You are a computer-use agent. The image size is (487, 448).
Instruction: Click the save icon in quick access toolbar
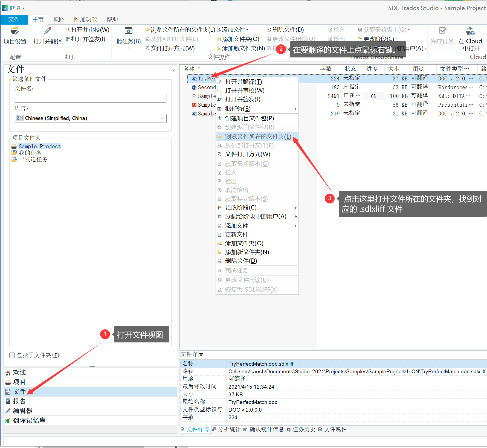[18, 8]
